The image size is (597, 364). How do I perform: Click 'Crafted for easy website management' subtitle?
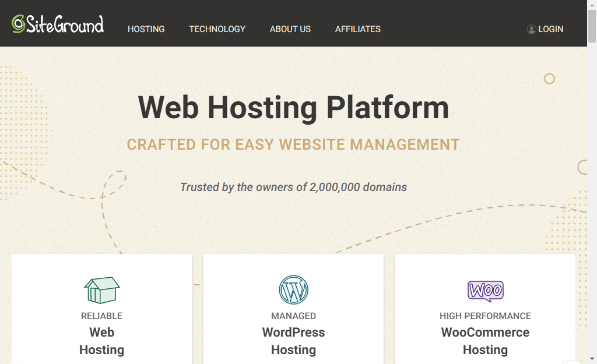(x=293, y=144)
